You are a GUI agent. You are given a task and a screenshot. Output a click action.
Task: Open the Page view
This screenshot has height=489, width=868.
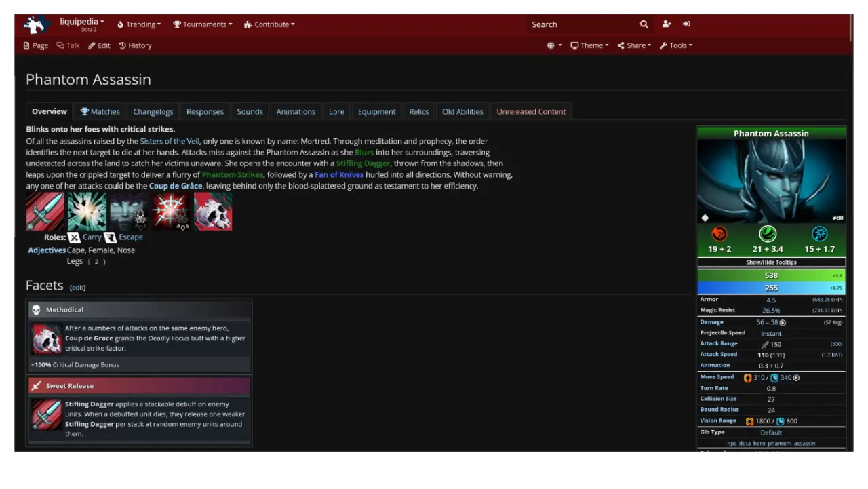(x=36, y=45)
